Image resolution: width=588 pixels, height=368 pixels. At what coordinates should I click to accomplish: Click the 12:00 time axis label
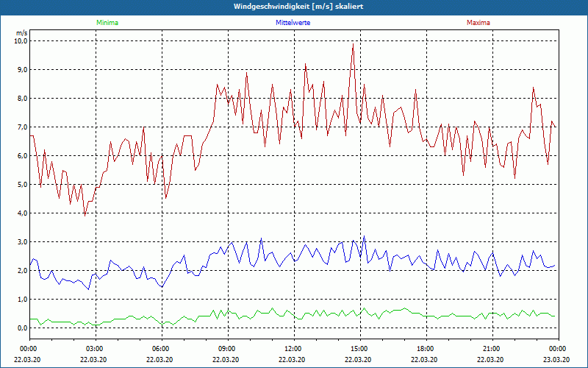[293, 348]
